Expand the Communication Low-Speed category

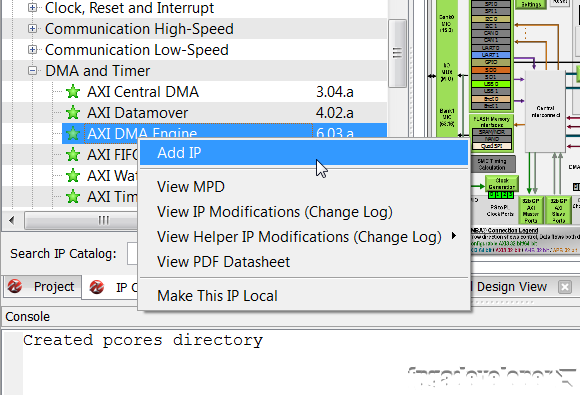pyautogui.click(x=33, y=50)
